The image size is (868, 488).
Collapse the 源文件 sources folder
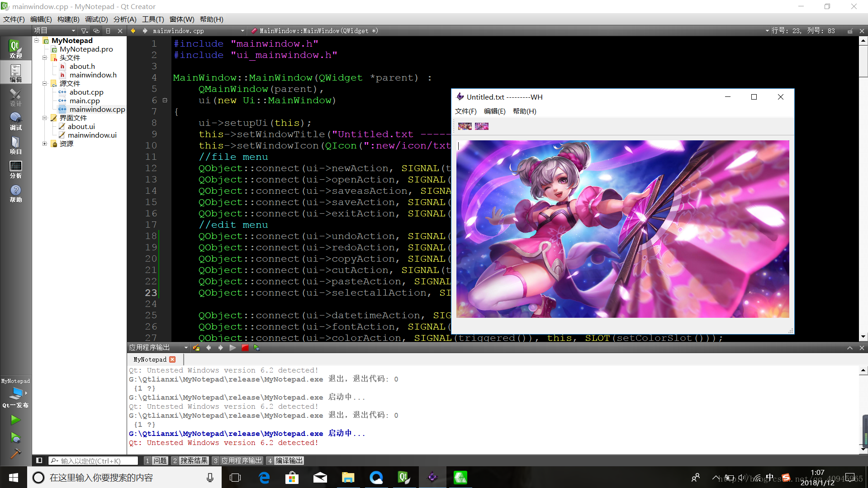(x=45, y=83)
